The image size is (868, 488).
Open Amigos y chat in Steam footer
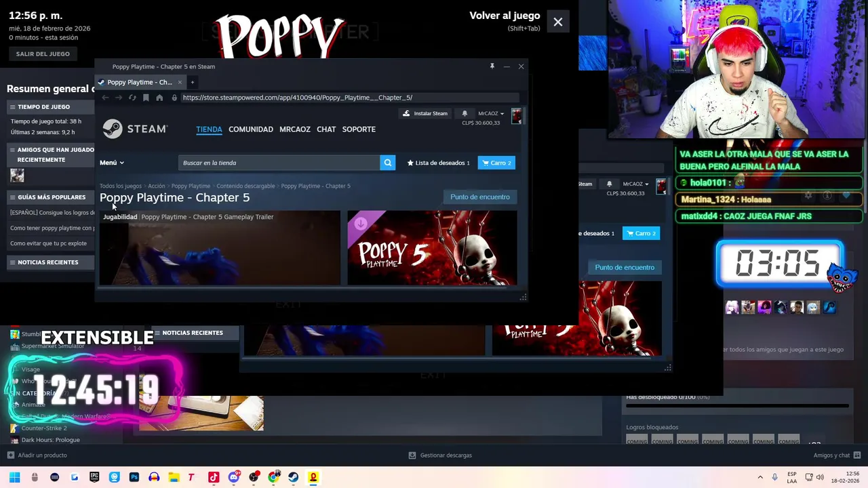[837, 455]
